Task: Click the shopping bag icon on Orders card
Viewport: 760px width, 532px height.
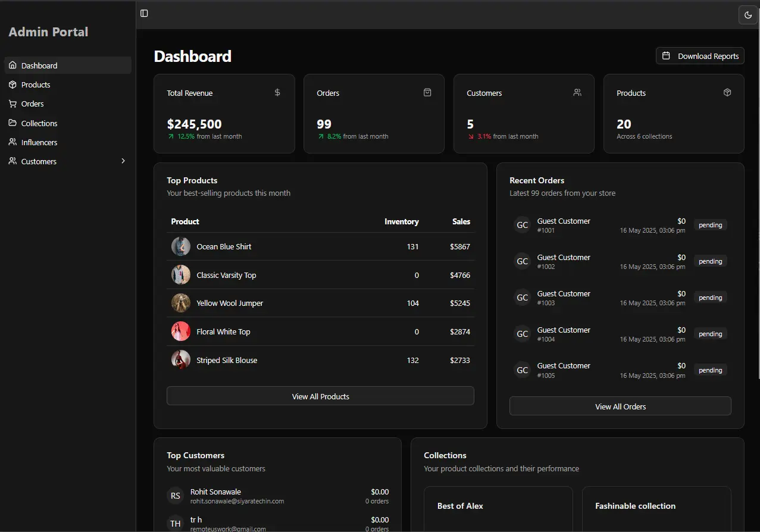Action: click(427, 92)
